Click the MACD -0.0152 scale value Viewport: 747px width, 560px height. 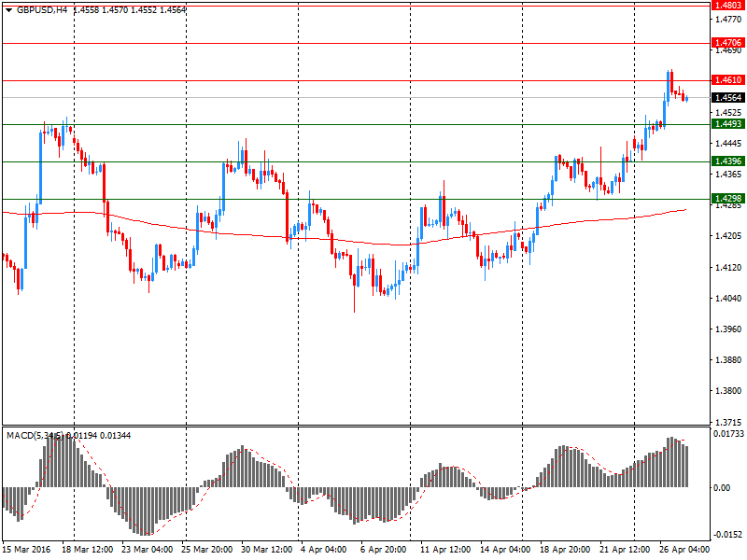click(728, 535)
